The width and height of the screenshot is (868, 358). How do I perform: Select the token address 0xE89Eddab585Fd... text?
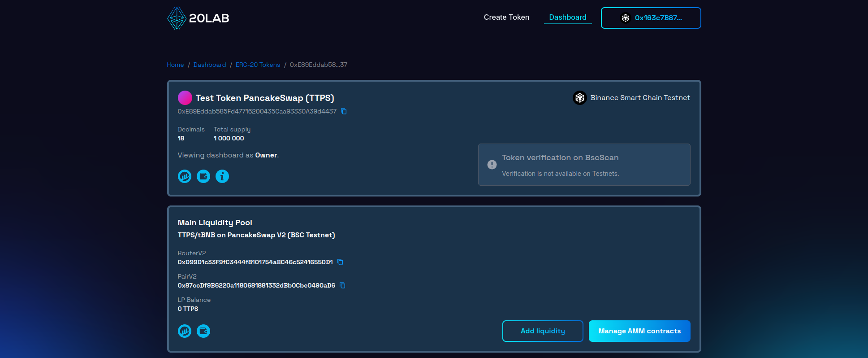click(x=257, y=111)
